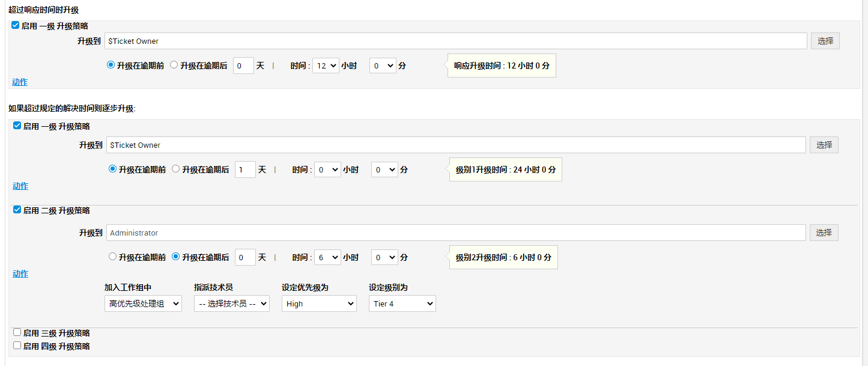Viewport: 868px width, 366px height.
Task: Click 动作 link under level-two escalation
Action: pos(20,274)
